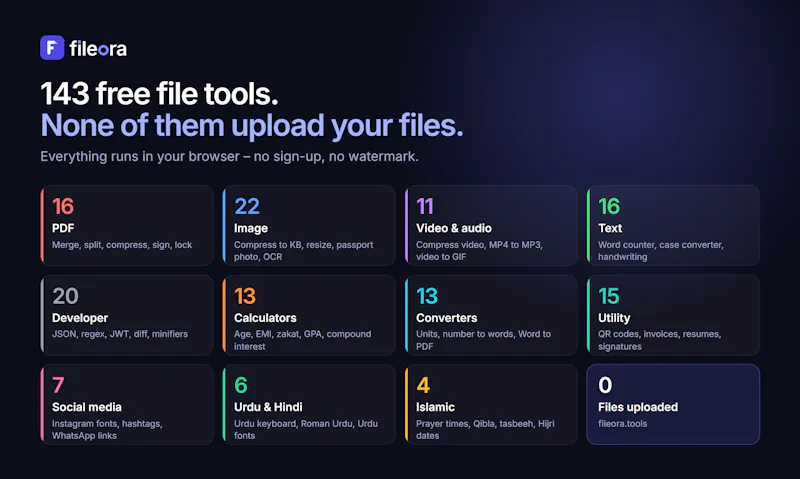Open the Image tools card
800x479 pixels.
click(309, 225)
